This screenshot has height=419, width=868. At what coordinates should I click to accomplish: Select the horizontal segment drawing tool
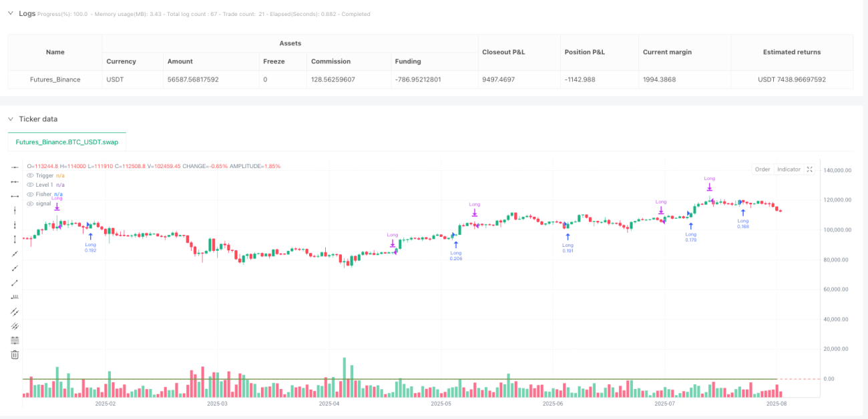pyautogui.click(x=15, y=196)
